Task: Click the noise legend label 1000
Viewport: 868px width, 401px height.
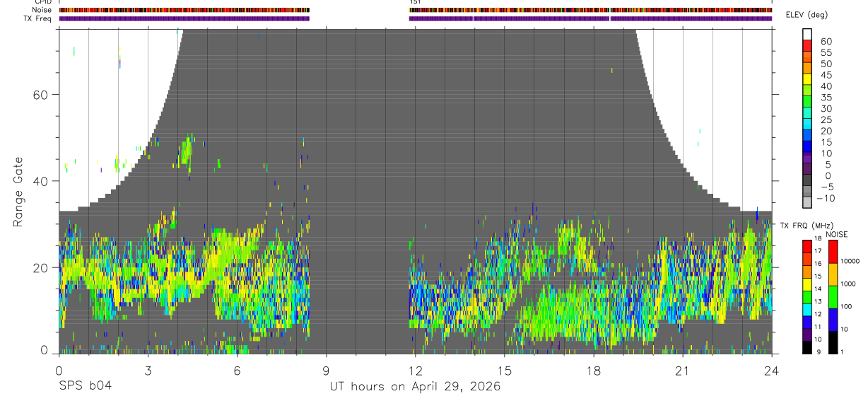Action: pyautogui.click(x=849, y=284)
